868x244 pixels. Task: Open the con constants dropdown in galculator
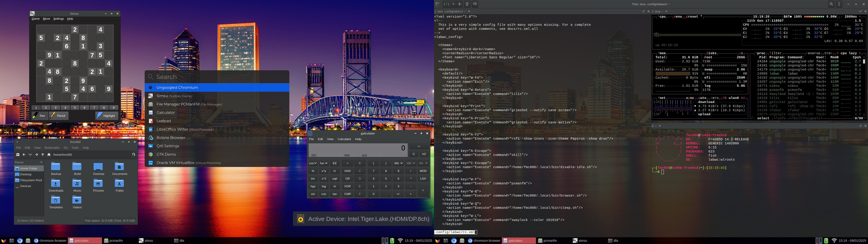pos(313,163)
